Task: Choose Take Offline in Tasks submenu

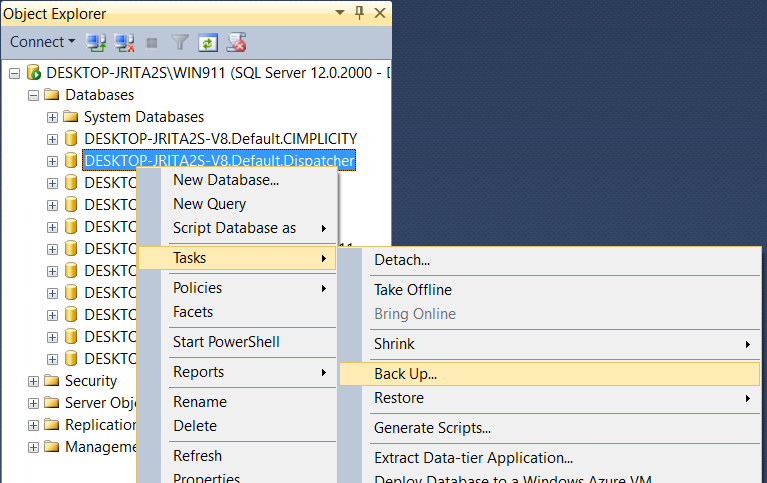Action: tap(550, 290)
